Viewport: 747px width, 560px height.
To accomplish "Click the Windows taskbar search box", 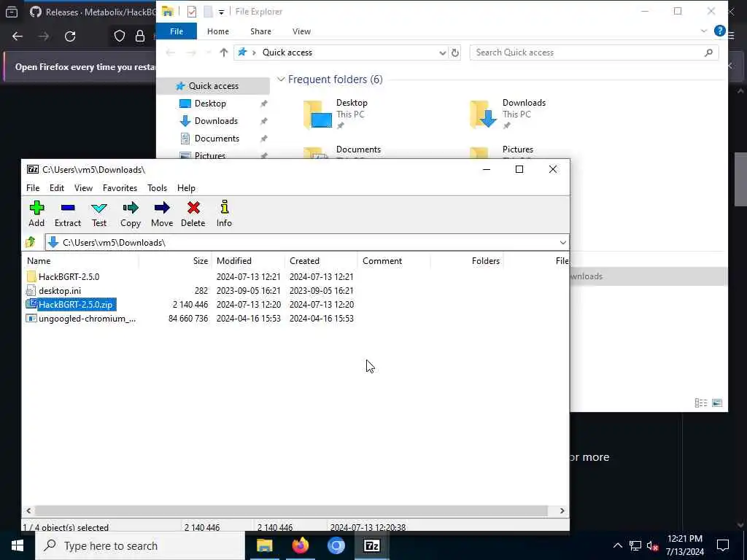I will [140, 545].
